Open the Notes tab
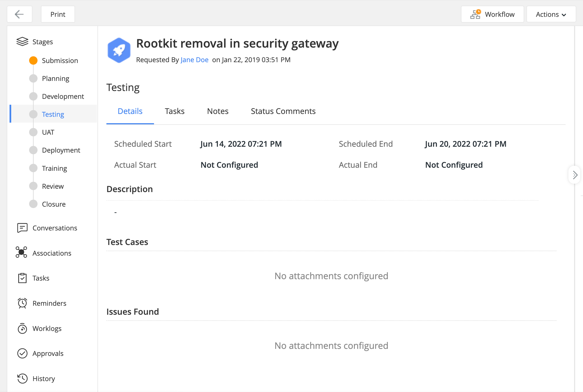 click(x=218, y=111)
